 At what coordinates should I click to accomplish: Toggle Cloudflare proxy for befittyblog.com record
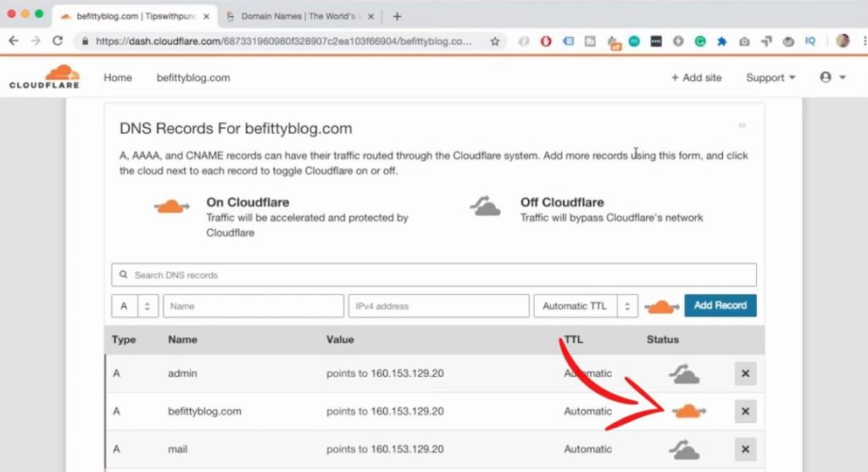point(688,411)
